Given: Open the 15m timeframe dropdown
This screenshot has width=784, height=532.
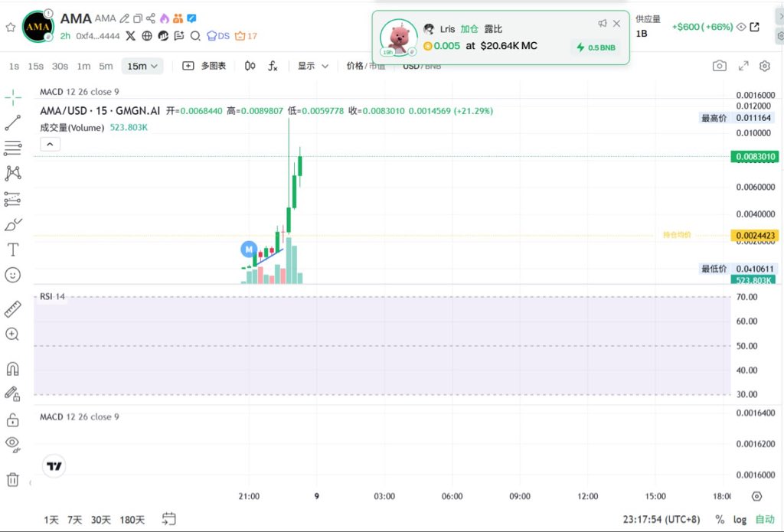Looking at the screenshot, I should (x=142, y=67).
